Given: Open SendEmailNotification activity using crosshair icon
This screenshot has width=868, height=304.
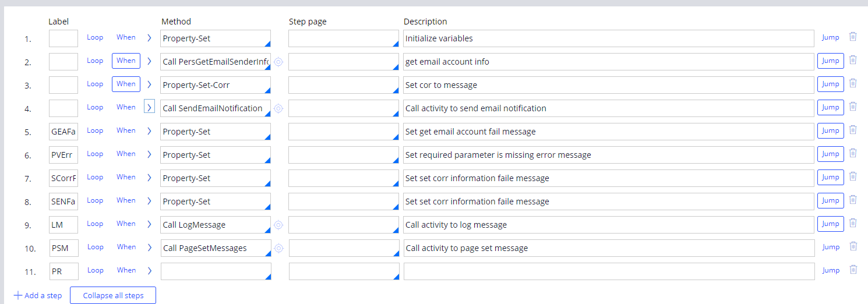Looking at the screenshot, I should 278,108.
